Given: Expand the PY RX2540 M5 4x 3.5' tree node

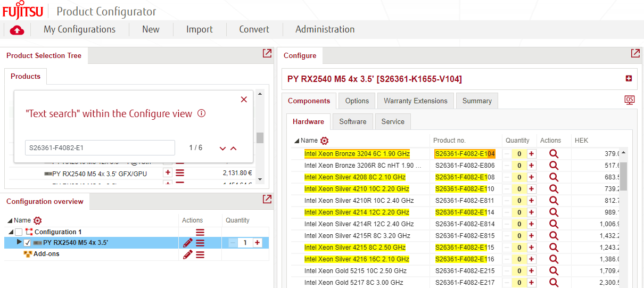Looking at the screenshot, I should click(x=19, y=242).
